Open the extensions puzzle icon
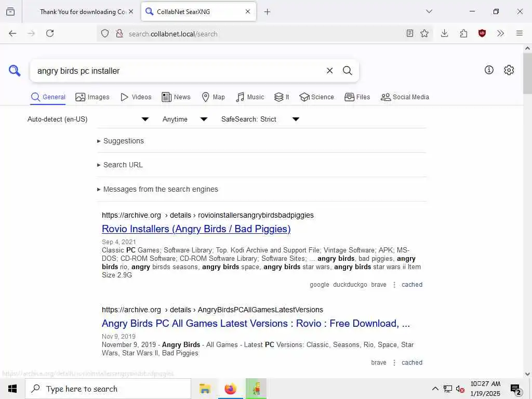The image size is (532, 399). tap(463, 33)
